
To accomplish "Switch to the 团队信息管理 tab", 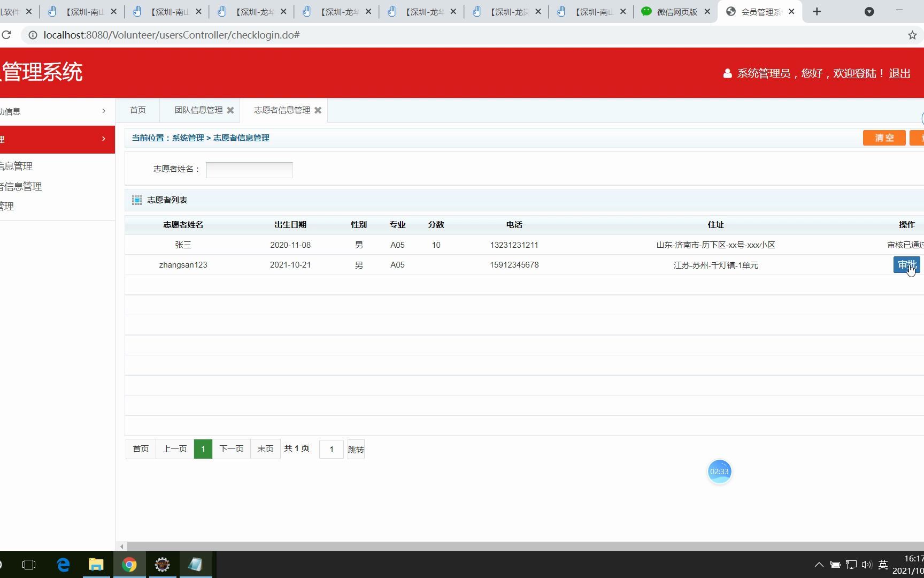I will pyautogui.click(x=198, y=110).
